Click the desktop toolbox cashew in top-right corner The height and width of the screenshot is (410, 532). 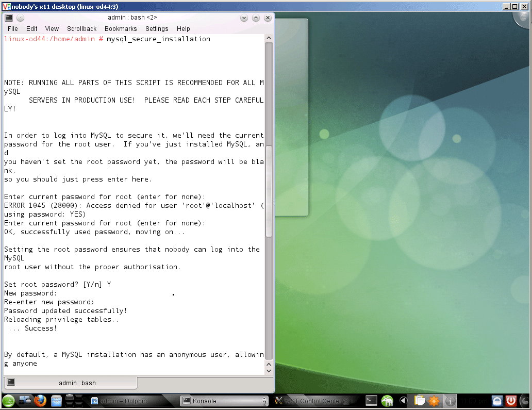tap(523, 19)
